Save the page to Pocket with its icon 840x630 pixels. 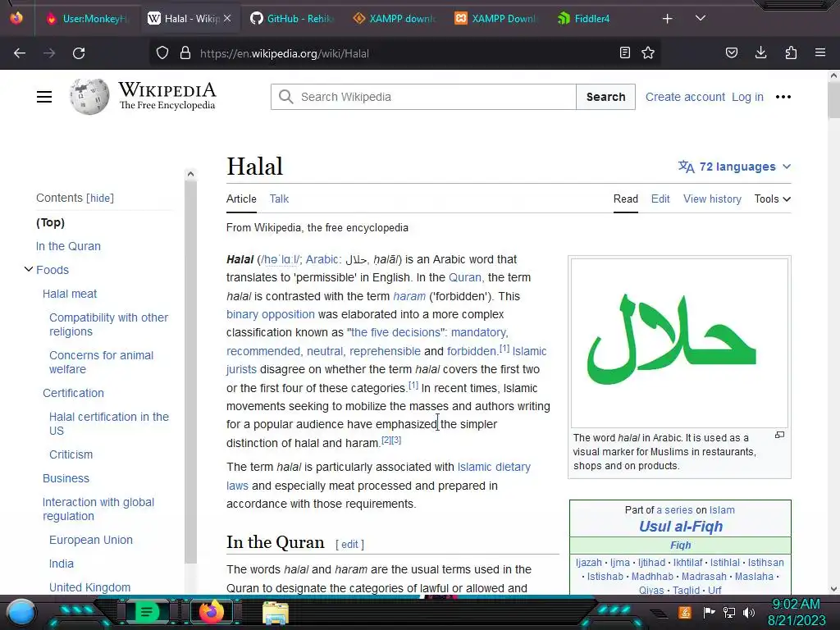731,52
